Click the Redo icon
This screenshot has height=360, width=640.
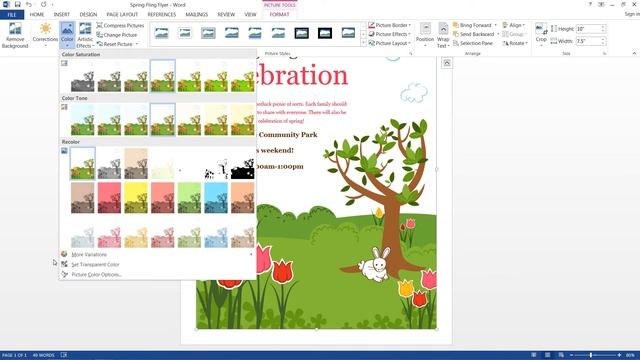44,4
